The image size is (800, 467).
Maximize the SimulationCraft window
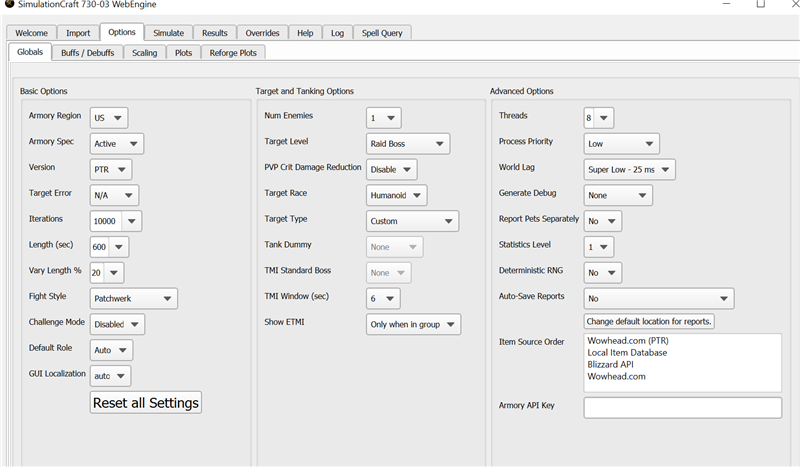[x=760, y=6]
